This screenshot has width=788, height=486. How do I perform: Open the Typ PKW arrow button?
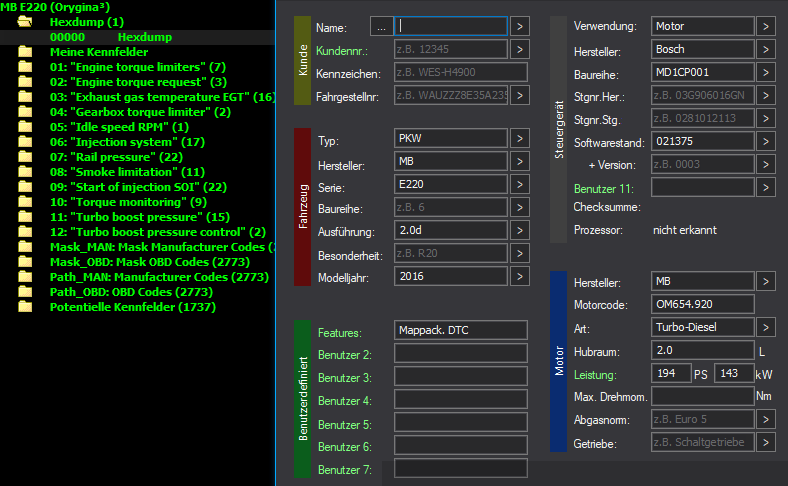point(520,138)
